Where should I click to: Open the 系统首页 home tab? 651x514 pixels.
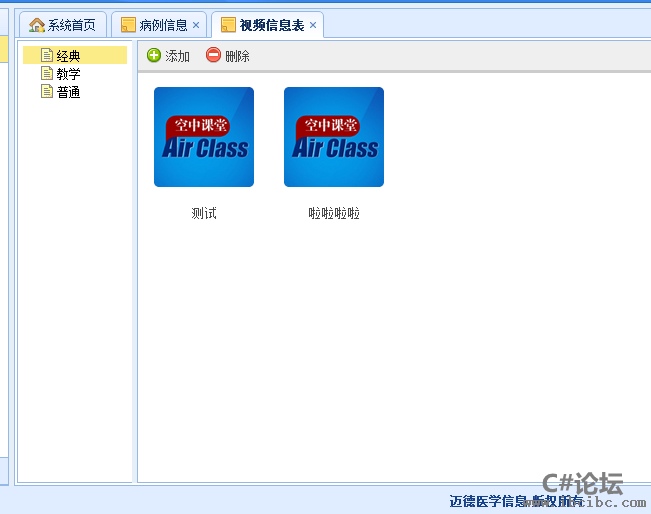click(63, 25)
